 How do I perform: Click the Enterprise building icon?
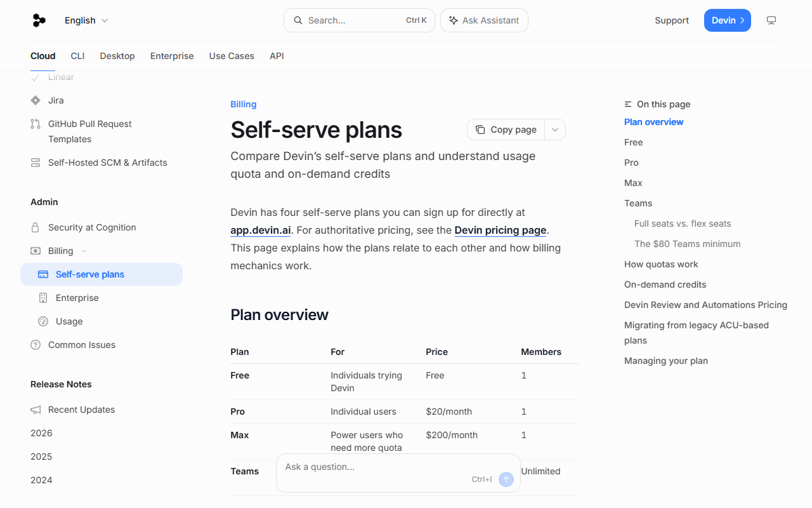[43, 298]
